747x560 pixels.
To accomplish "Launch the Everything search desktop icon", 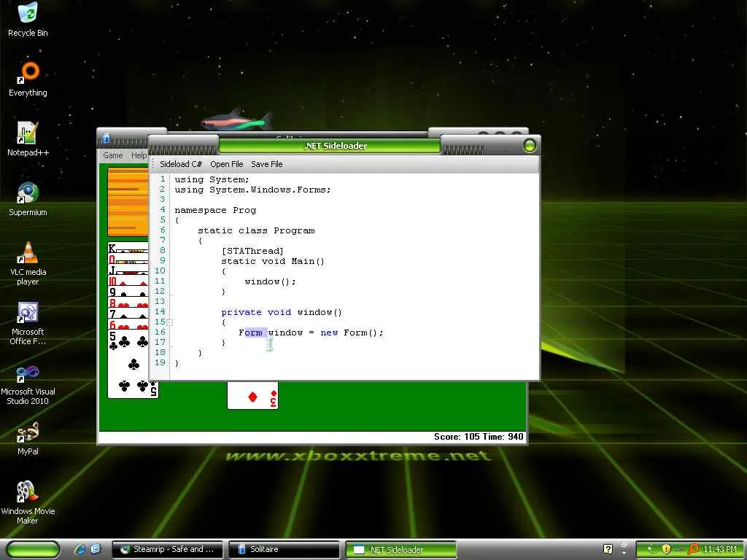I will (x=28, y=79).
